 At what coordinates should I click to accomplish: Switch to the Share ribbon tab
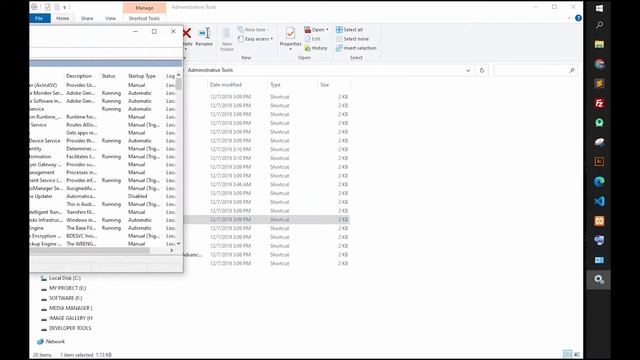pyautogui.click(x=87, y=18)
